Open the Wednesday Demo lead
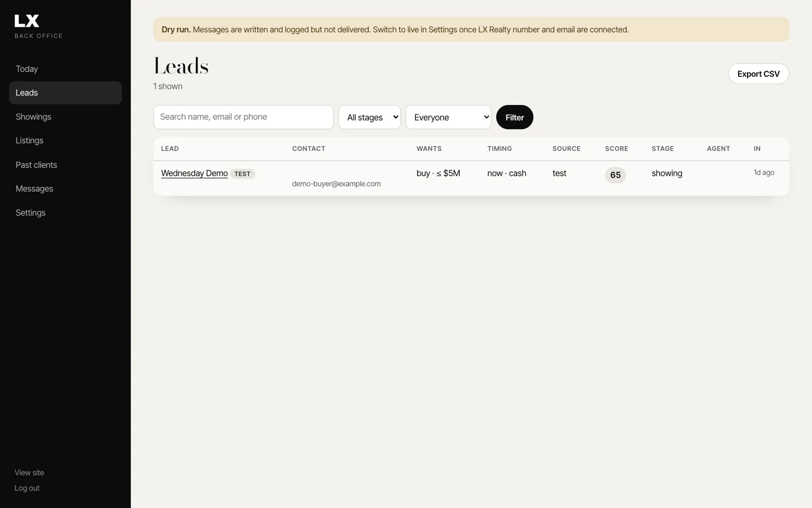The height and width of the screenshot is (508, 812). (194, 173)
